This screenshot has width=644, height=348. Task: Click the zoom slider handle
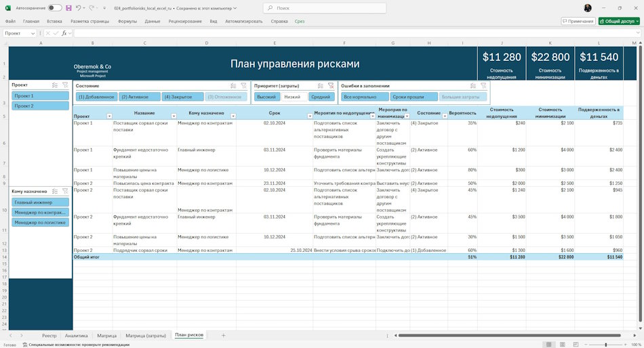(x=606, y=345)
